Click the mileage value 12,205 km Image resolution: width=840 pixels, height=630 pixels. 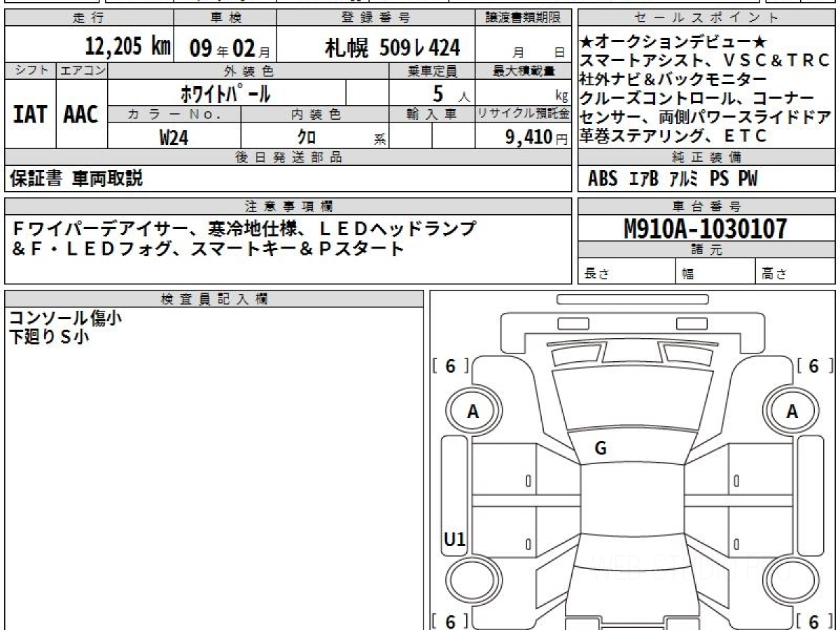click(128, 47)
